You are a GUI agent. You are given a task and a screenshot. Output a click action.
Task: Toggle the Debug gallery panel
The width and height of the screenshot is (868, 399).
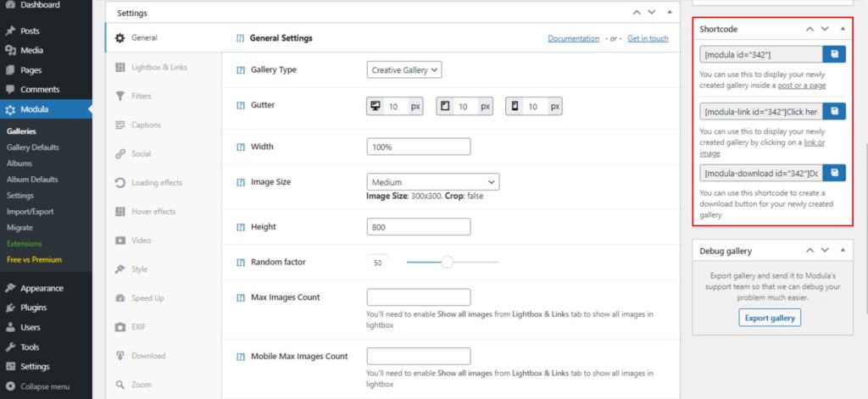tap(842, 251)
